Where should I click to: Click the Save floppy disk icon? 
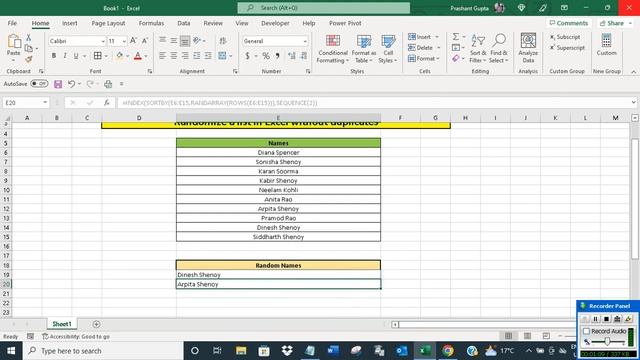[58, 84]
